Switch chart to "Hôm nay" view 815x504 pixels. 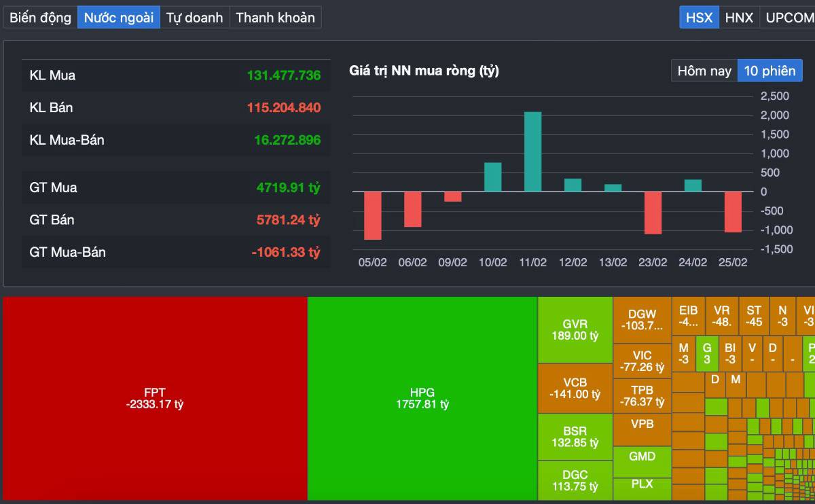(x=703, y=70)
